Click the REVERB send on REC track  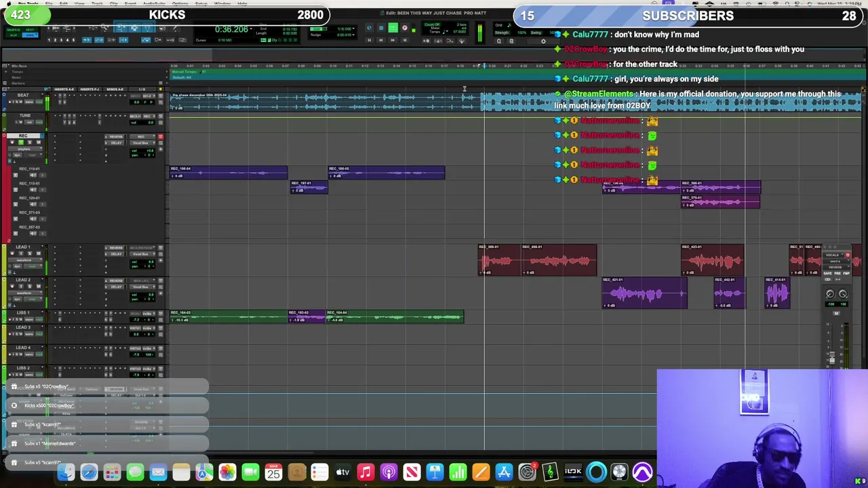click(115, 137)
